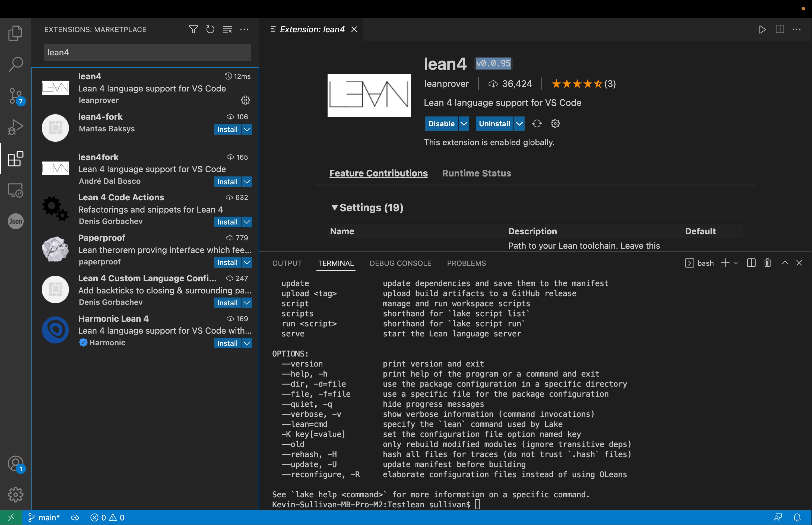Image resolution: width=812 pixels, height=525 pixels.
Task: Open the Run and Debug view
Action: tap(15, 127)
